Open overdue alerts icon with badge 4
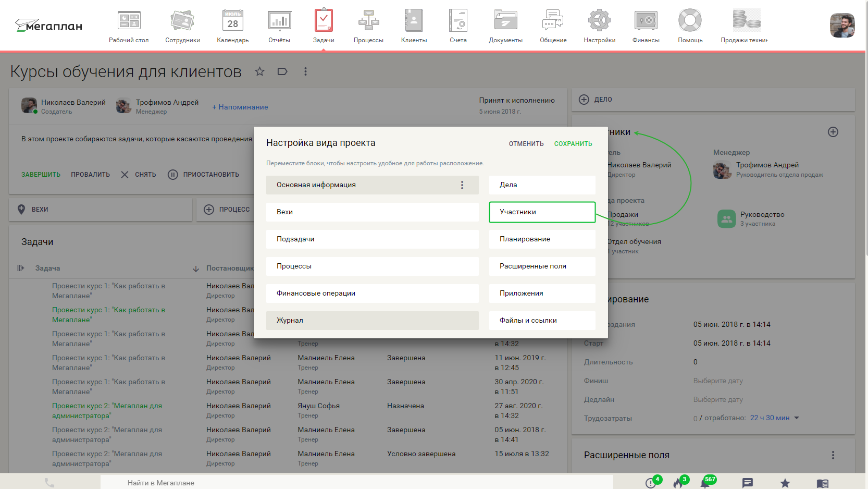The width and height of the screenshot is (868, 489). click(x=652, y=482)
